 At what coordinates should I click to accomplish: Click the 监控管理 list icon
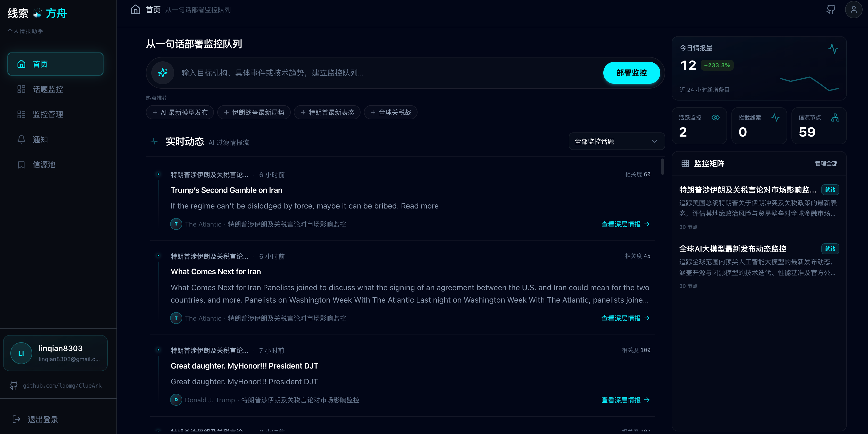click(x=21, y=114)
